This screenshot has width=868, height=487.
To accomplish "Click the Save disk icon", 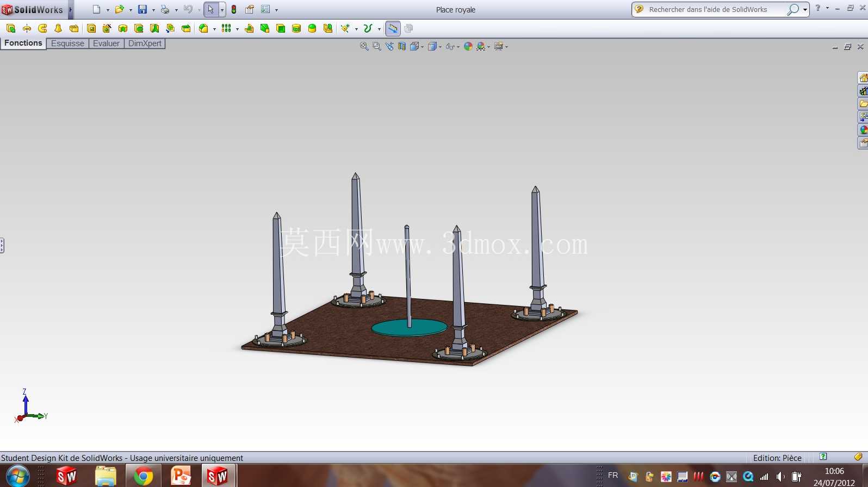I will [142, 9].
